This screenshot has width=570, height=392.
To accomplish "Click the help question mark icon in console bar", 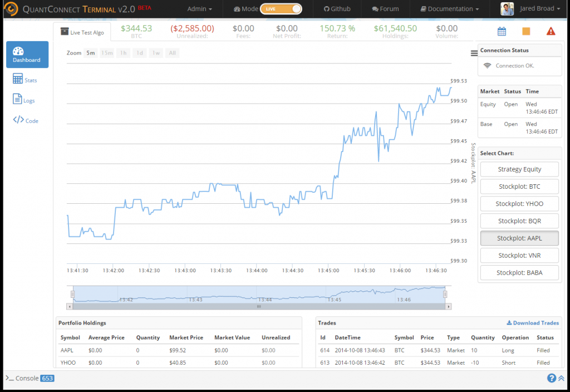I will [x=552, y=378].
